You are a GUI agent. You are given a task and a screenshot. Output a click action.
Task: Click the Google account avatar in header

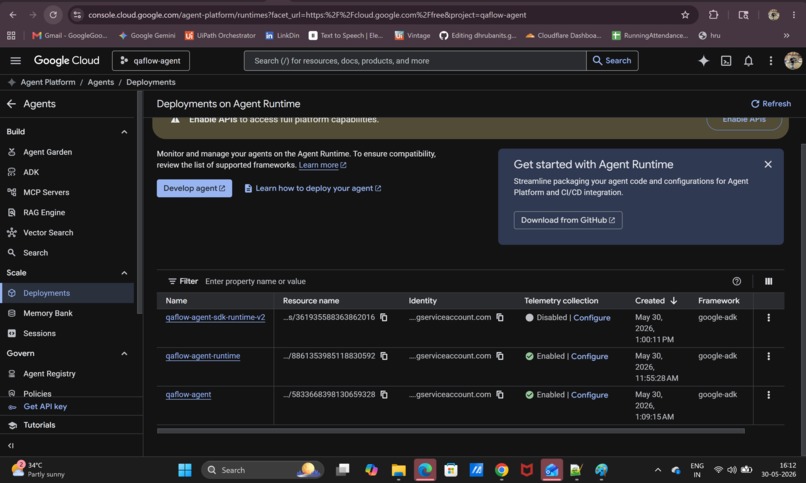(793, 61)
